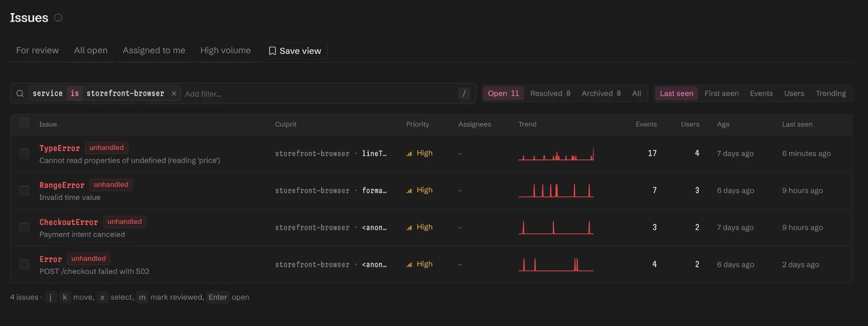The image size is (868, 326).
Task: Click priority bars icon in RangeError row
Action: tap(409, 191)
